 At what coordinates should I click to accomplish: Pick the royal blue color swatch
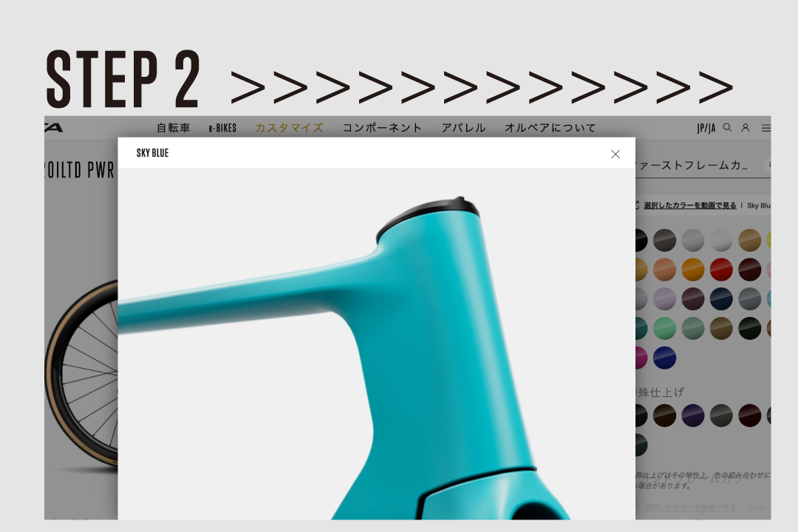664,358
